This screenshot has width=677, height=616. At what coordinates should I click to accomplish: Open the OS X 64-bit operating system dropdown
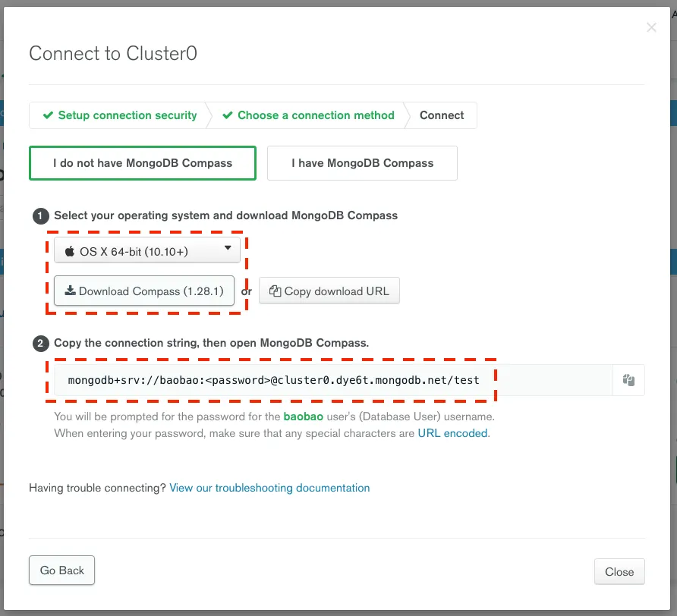click(147, 250)
